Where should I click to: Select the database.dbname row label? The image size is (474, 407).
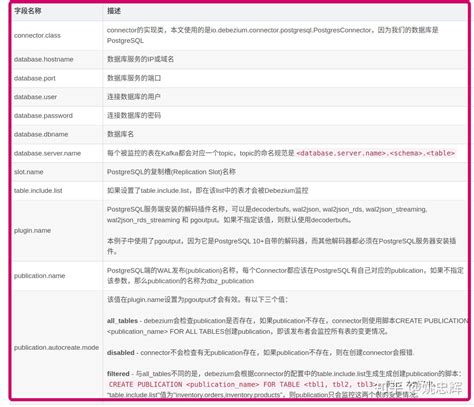41,134
